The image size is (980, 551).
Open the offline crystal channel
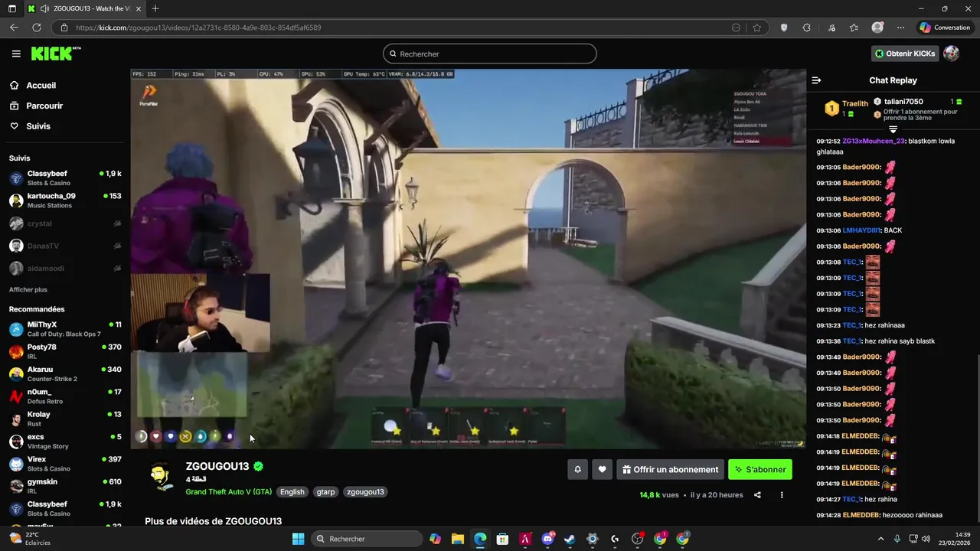65,223
